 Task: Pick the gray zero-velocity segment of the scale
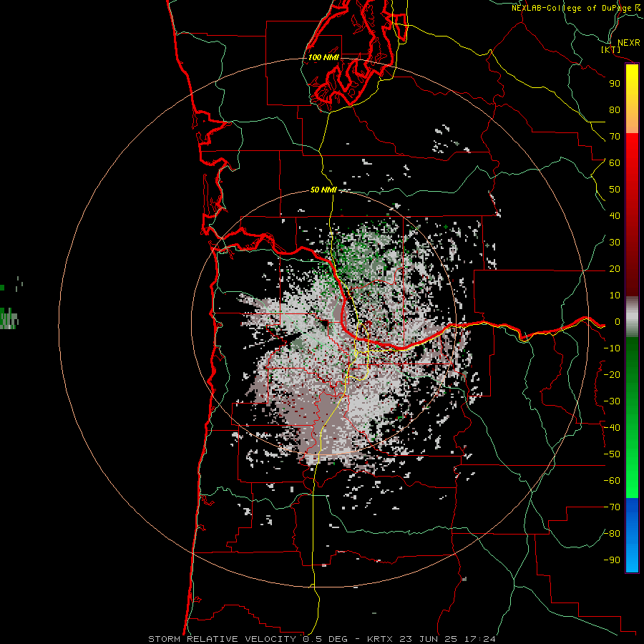(632, 316)
